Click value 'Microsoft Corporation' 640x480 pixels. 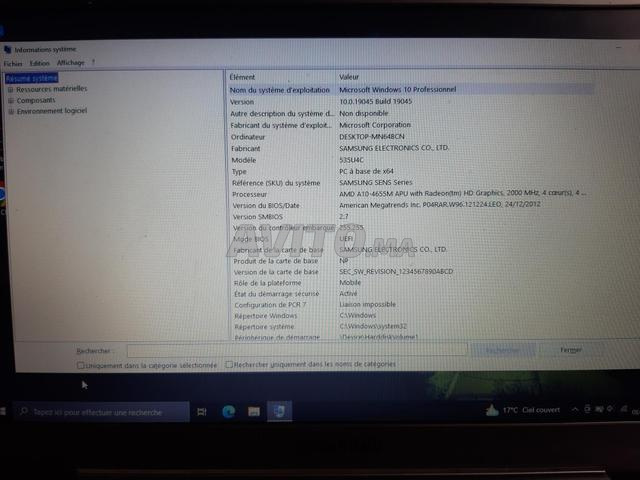(x=375, y=125)
